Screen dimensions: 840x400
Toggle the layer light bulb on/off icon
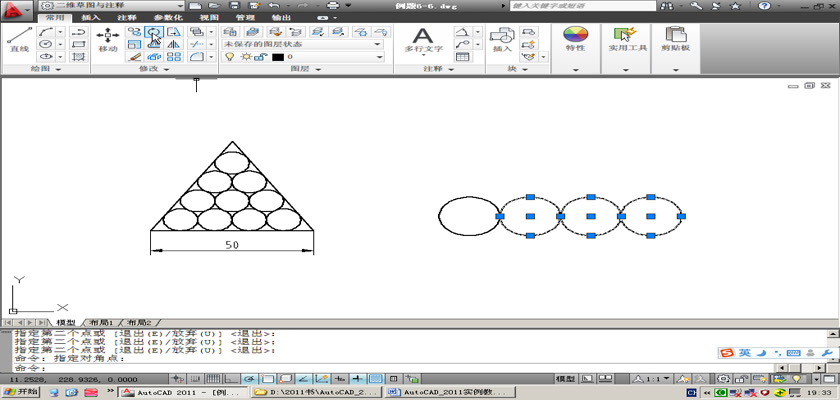pyautogui.click(x=230, y=57)
